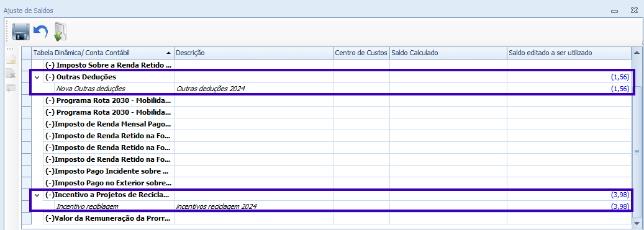The image size is (644, 230).
Task: Click the Centro de Custos column header
Action: 361,53
